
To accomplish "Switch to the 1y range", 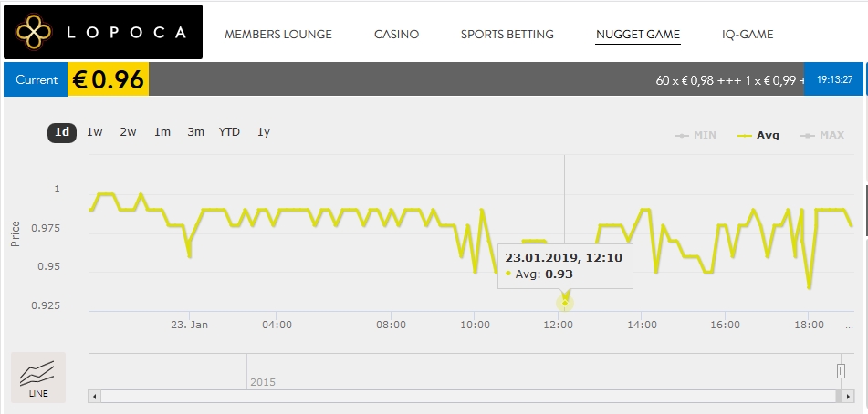I will 263,132.
